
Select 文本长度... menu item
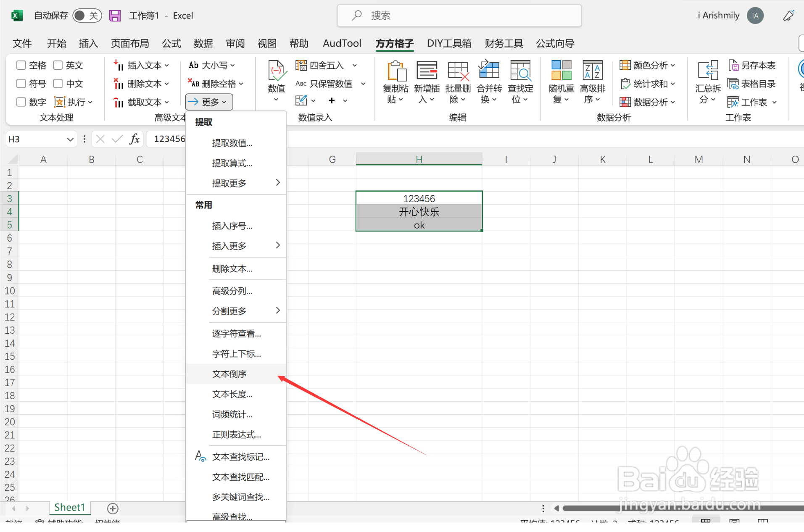pyautogui.click(x=237, y=394)
